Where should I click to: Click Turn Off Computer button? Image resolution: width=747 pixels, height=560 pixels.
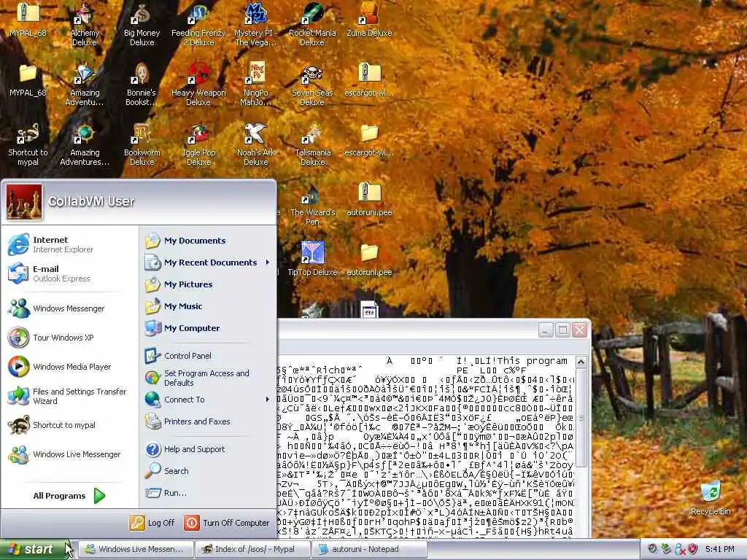click(227, 523)
